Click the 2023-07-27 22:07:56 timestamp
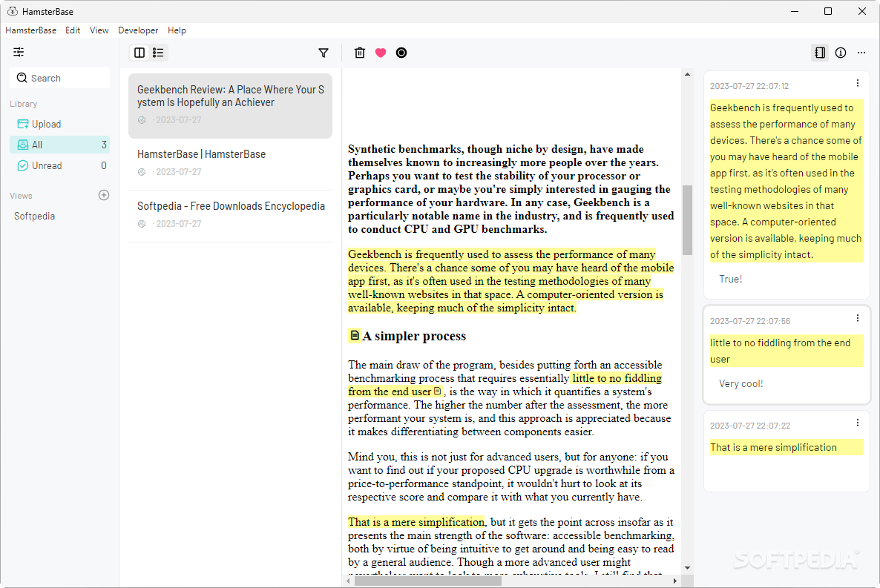This screenshot has height=588, width=880. (x=750, y=321)
